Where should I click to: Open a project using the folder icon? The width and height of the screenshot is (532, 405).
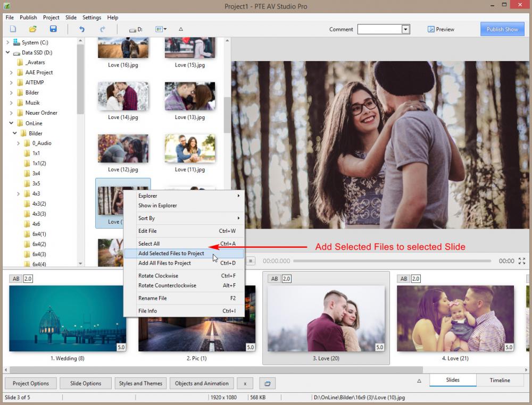pos(32,29)
